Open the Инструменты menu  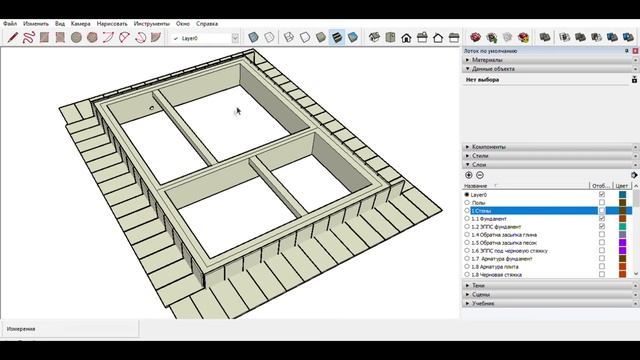tap(151, 24)
